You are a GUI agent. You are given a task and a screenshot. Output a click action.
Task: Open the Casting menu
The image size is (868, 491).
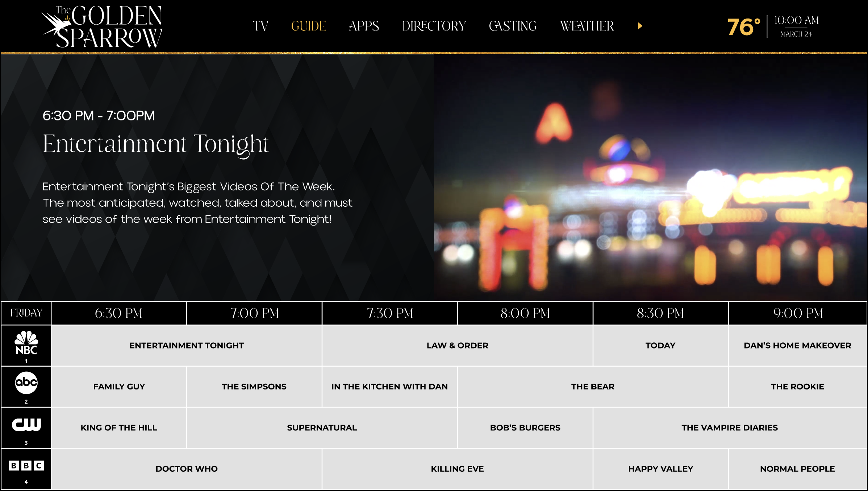point(513,26)
